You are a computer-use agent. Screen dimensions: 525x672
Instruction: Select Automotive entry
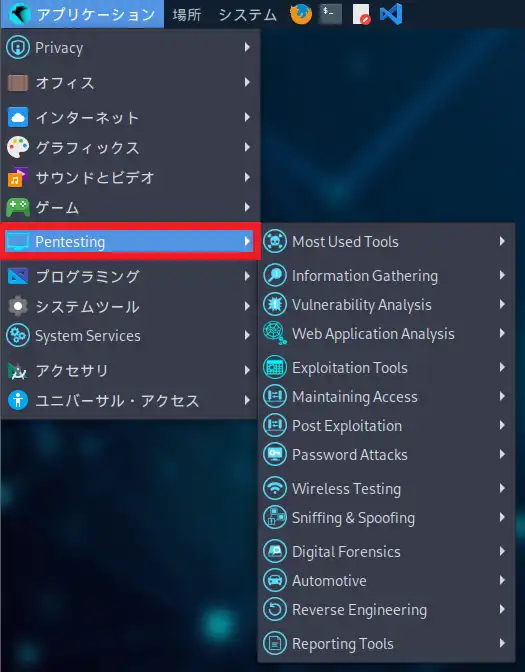tap(385, 580)
